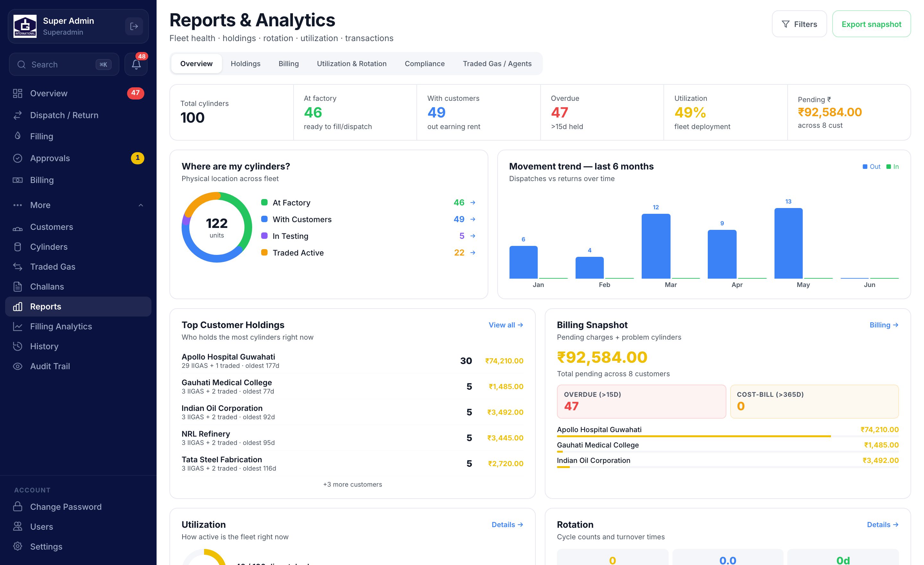Click the Billing banknote icon in sidebar
Screen dimensions: 924x565
tap(18, 180)
